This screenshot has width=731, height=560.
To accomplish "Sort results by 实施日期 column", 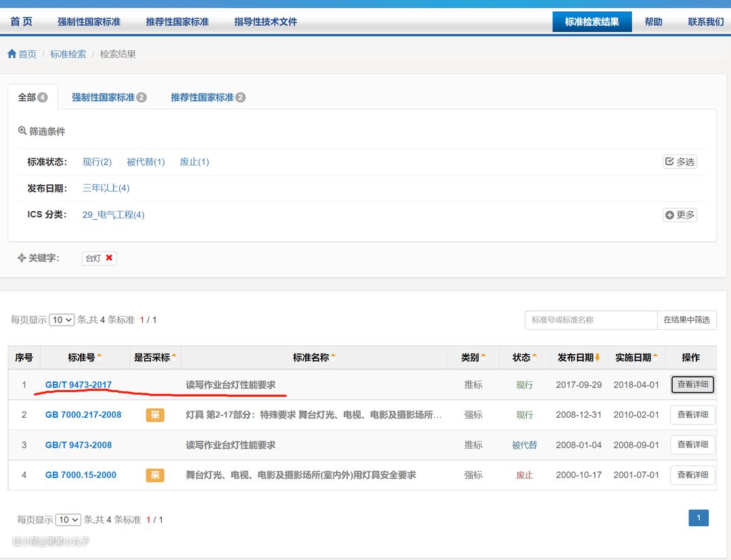I will 655,357.
